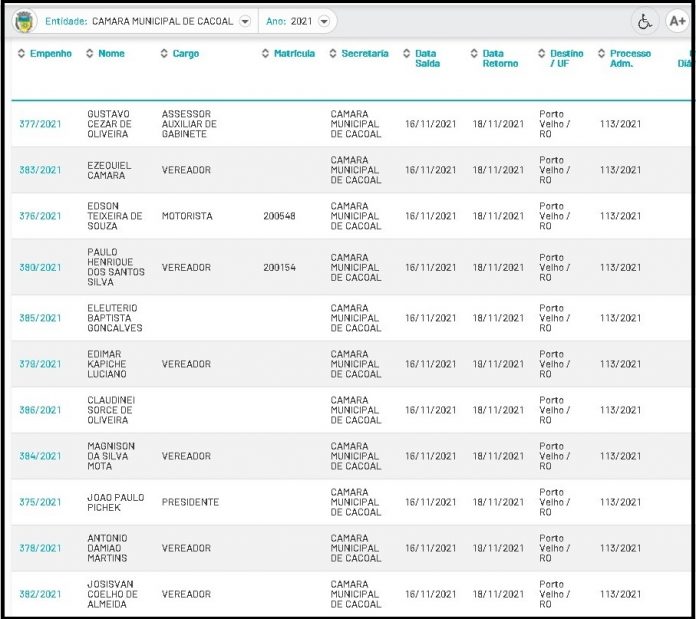Sort table by Data Retorno column
The height and width of the screenshot is (619, 696).
pyautogui.click(x=495, y=59)
